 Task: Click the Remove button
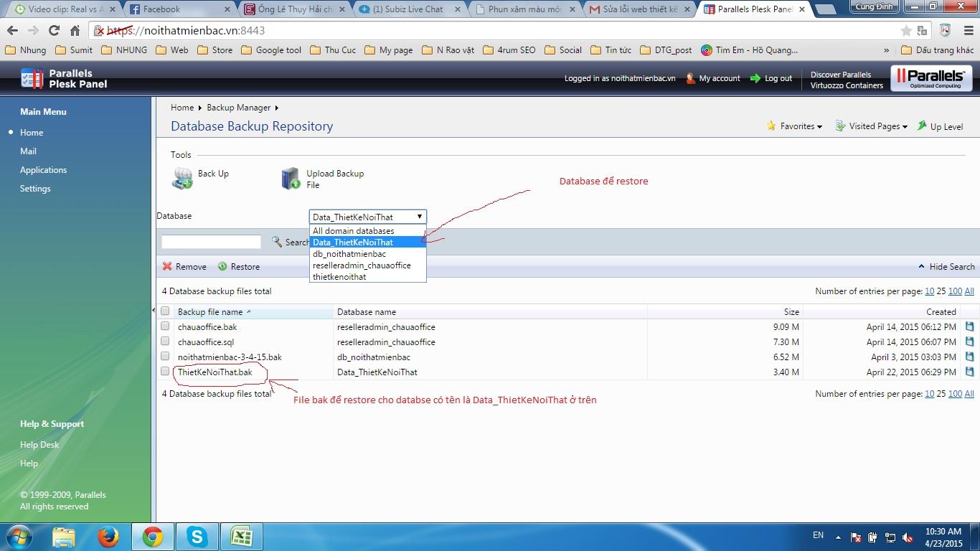coord(184,266)
